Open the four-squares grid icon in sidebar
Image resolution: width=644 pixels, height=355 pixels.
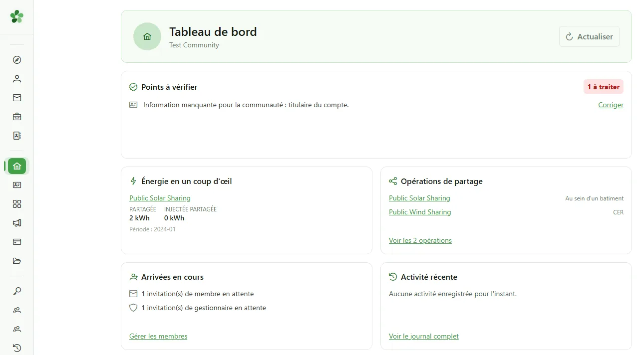pyautogui.click(x=17, y=204)
